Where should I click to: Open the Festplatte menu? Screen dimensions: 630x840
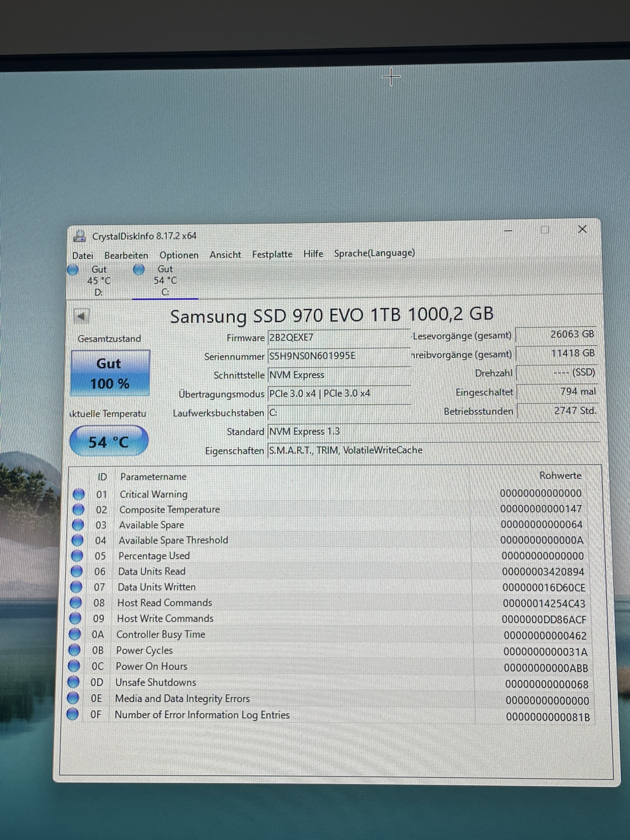point(272,254)
